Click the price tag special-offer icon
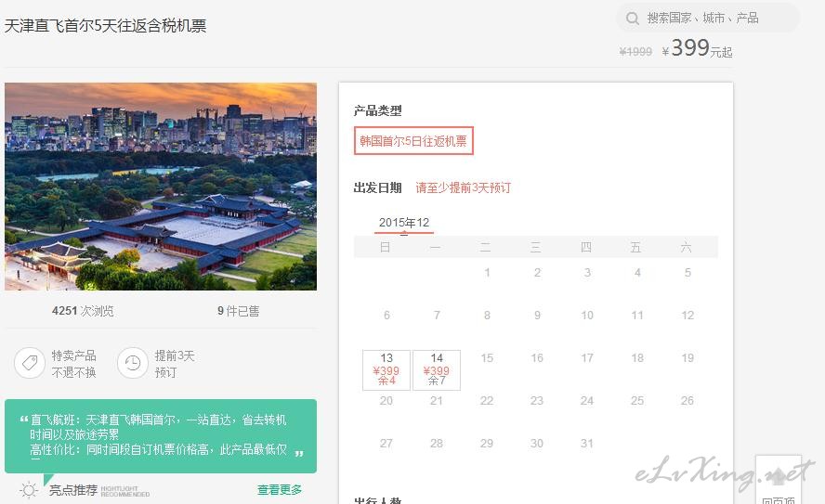825x504 pixels. click(30, 363)
